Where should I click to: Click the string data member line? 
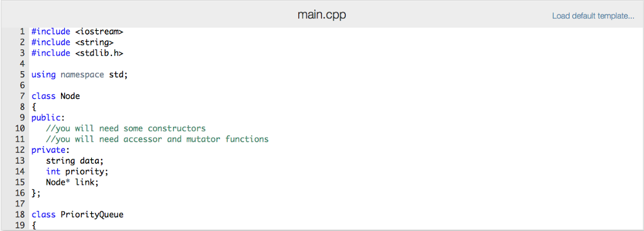[x=75, y=161]
